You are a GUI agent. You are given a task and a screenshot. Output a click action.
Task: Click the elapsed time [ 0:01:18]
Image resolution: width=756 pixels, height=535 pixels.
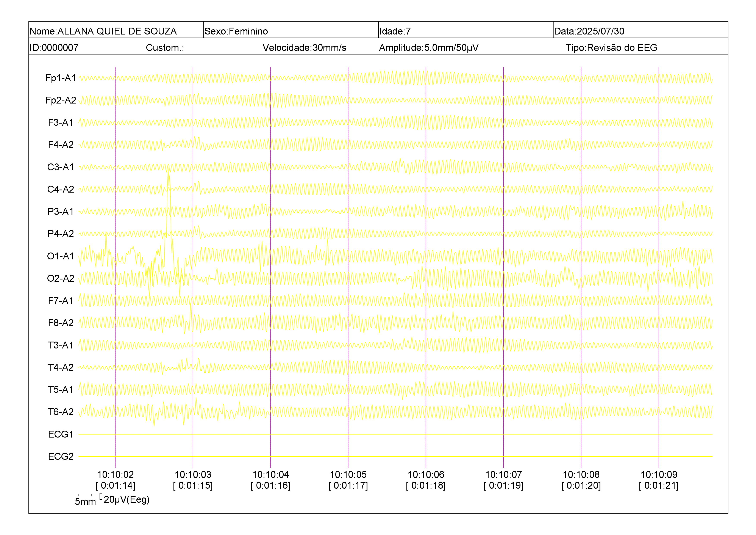pyautogui.click(x=426, y=485)
